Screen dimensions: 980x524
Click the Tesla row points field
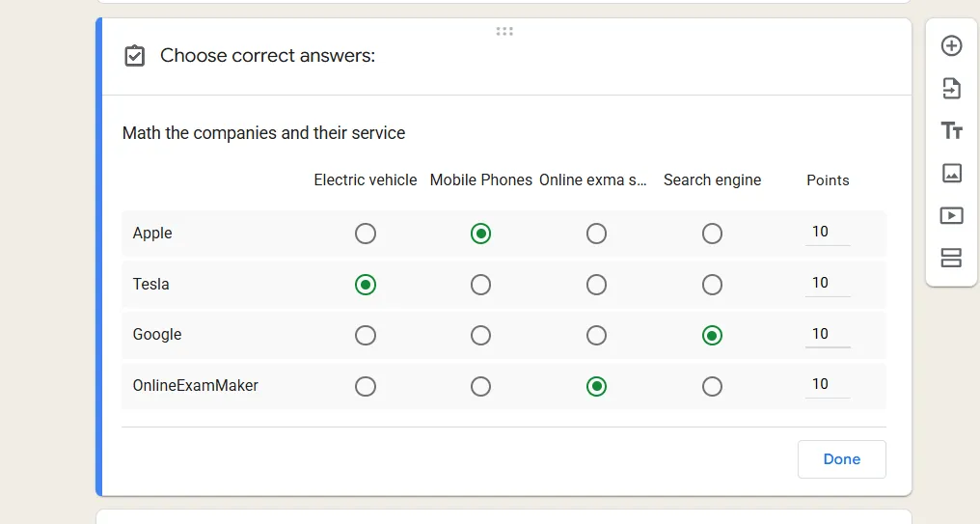(x=828, y=283)
